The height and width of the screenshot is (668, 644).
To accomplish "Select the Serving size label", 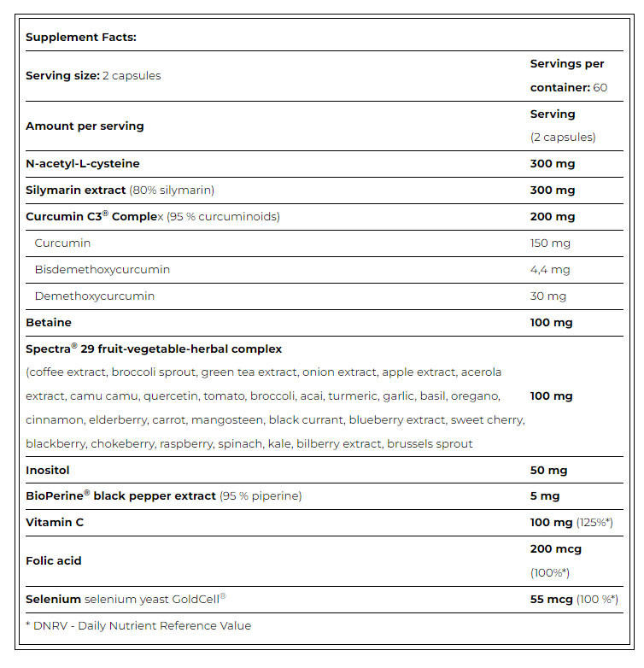I will coord(63,75).
